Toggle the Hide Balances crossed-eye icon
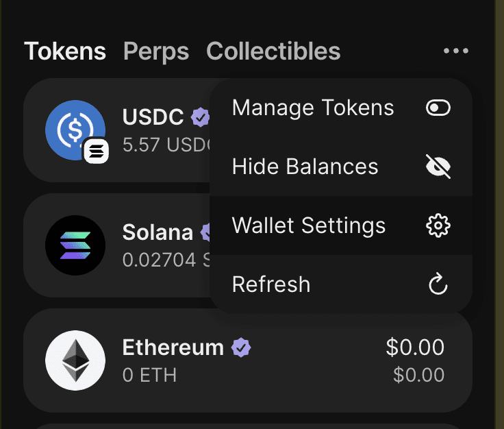Viewport: 504px width, 429px height. point(438,167)
